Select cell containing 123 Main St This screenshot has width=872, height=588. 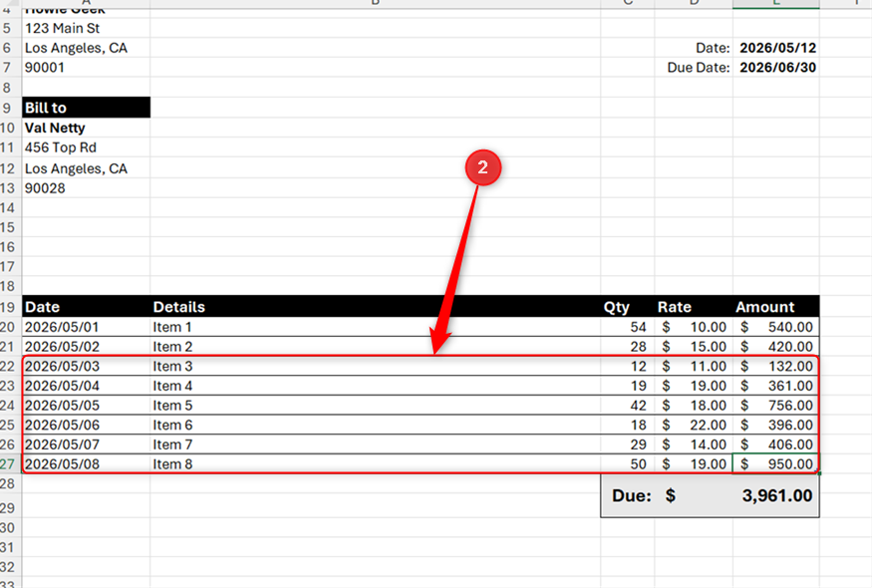tap(86, 28)
